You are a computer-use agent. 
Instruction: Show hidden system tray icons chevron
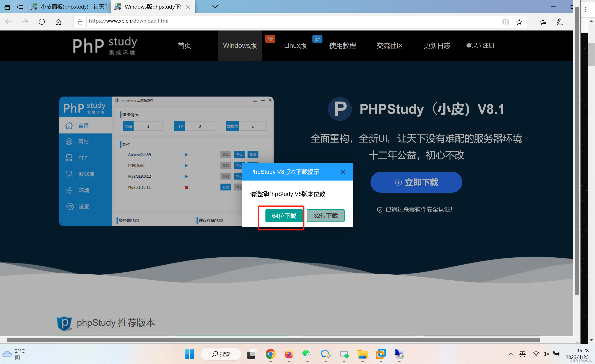pos(511,354)
